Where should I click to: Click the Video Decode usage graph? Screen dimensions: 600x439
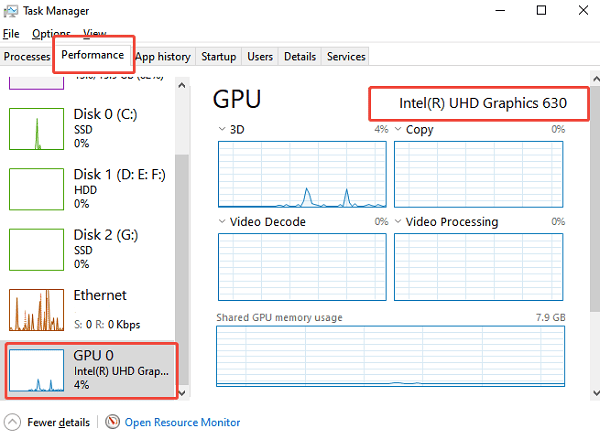[x=302, y=267]
